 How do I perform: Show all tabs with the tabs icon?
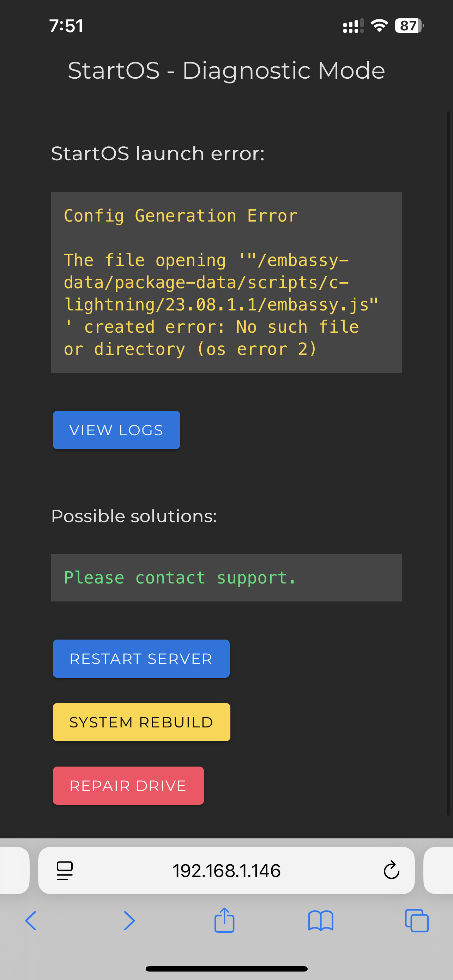tap(417, 921)
